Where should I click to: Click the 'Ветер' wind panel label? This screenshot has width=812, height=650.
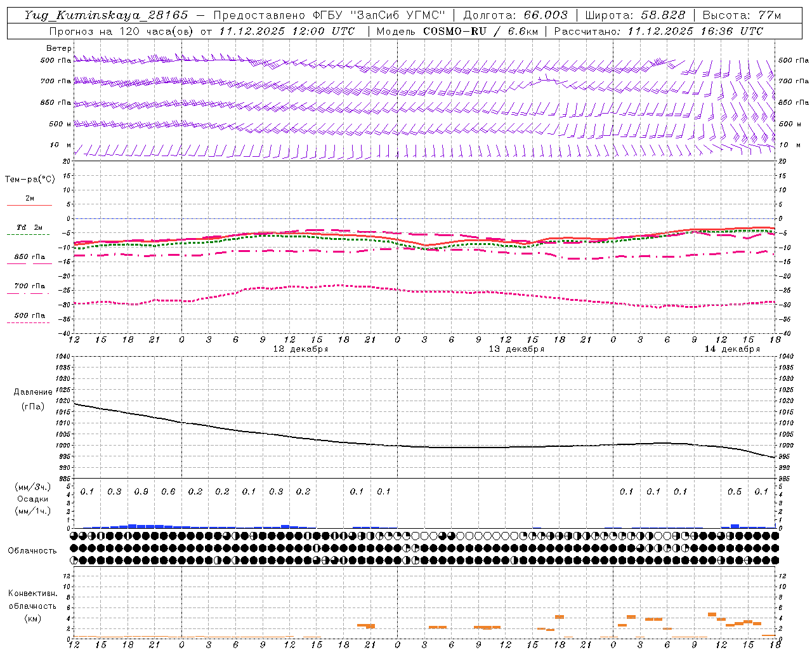point(59,48)
